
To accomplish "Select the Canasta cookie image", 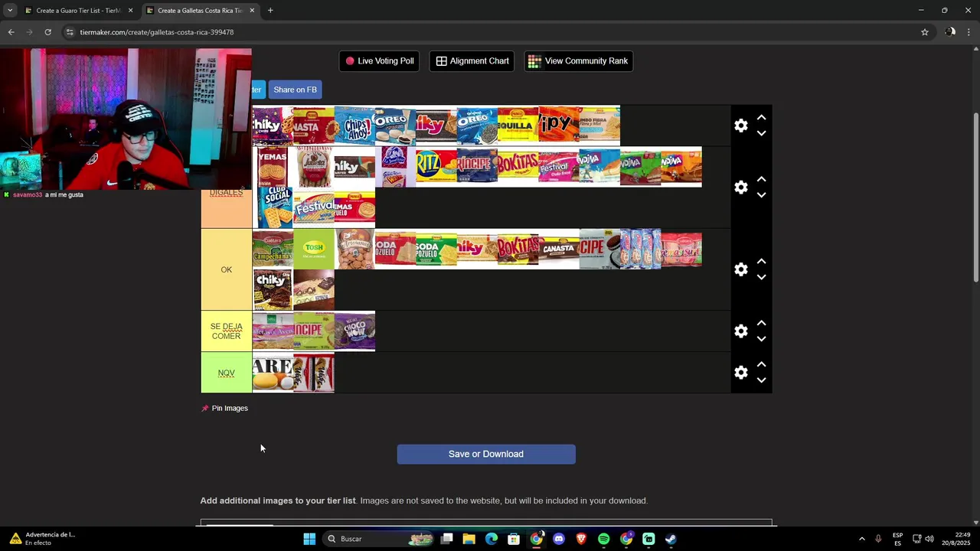I will point(559,248).
